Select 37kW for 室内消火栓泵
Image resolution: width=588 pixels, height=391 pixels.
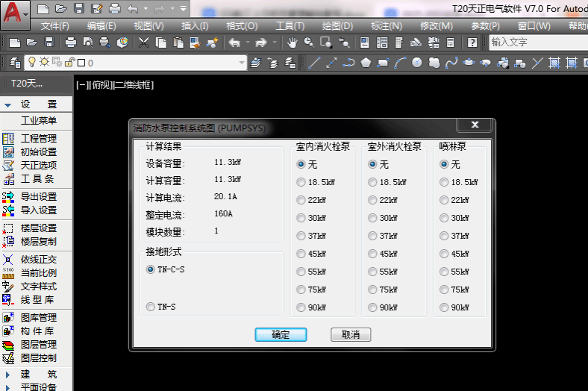301,236
